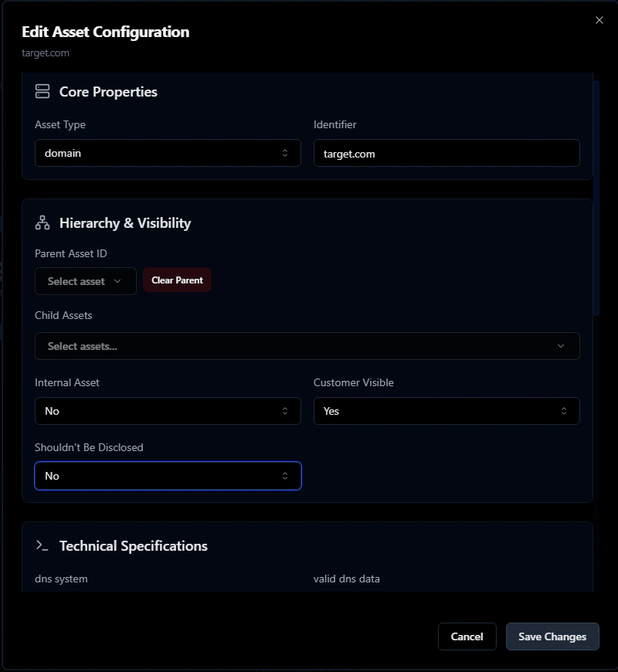Click the Child Assets dropdown chevron
Viewport: 618px width, 672px height.
coord(561,346)
